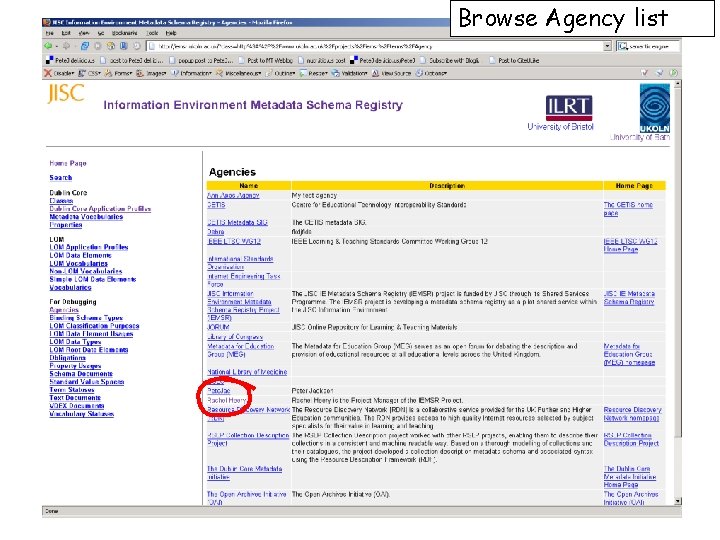Open the Bookmarks menu
This screenshot has height=540, width=720.
tap(124, 33)
